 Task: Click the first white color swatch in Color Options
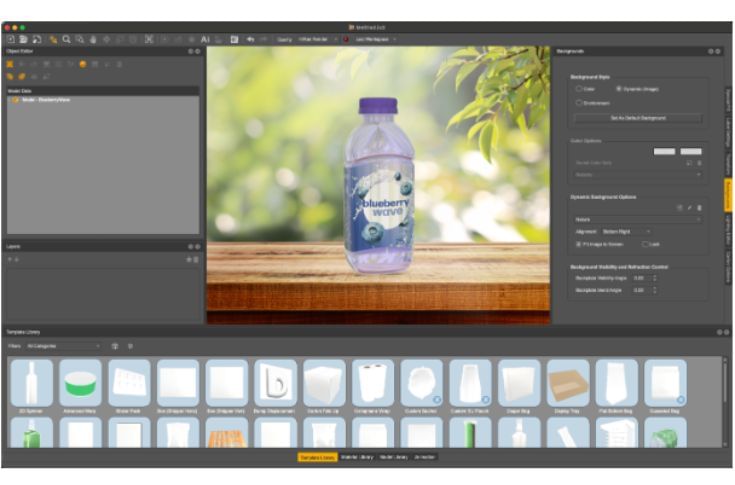664,151
